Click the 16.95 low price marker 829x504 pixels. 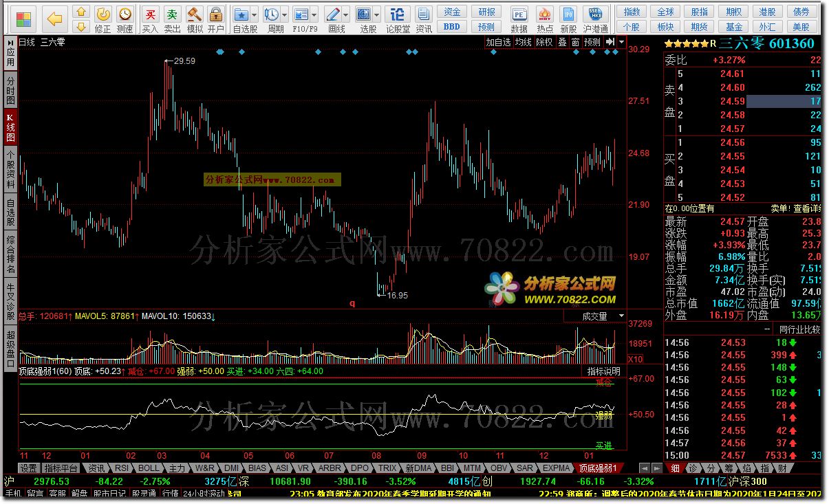pos(397,295)
